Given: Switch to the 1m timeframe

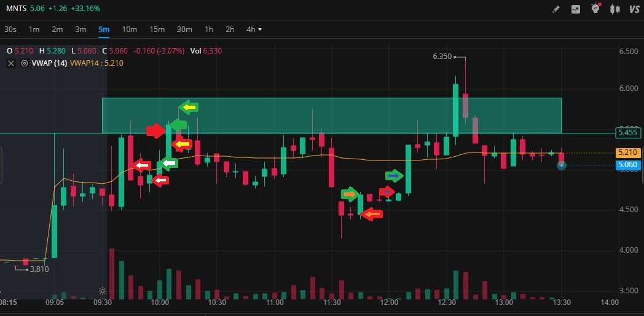Looking at the screenshot, I should click(34, 29).
